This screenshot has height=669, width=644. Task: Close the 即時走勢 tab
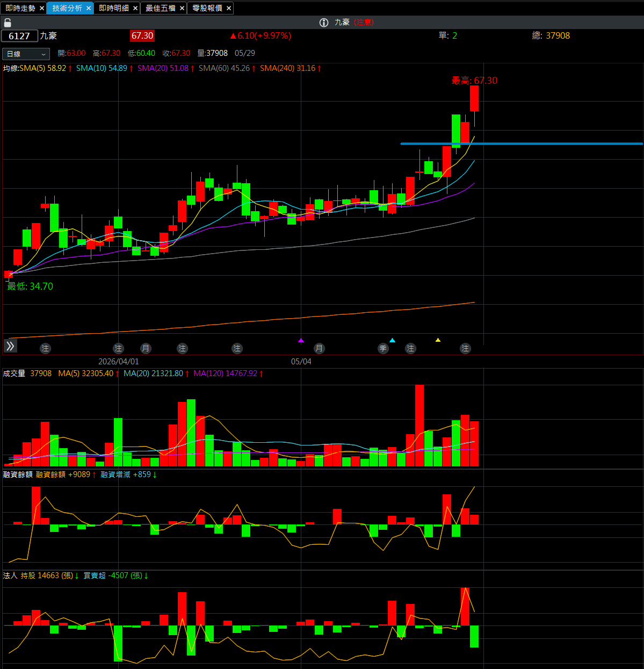[x=42, y=8]
